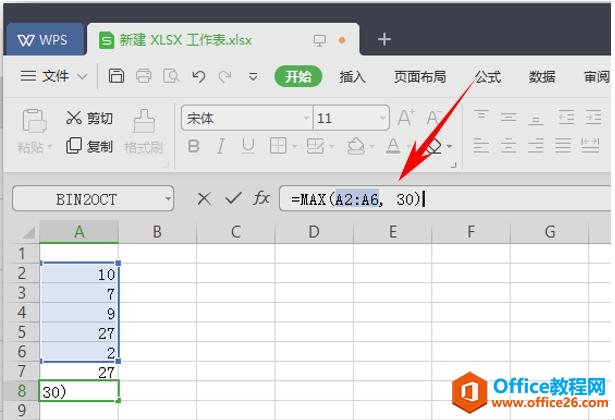Switch to the 数据 ribbon tab
This screenshot has height=420, width=615.
tap(542, 77)
